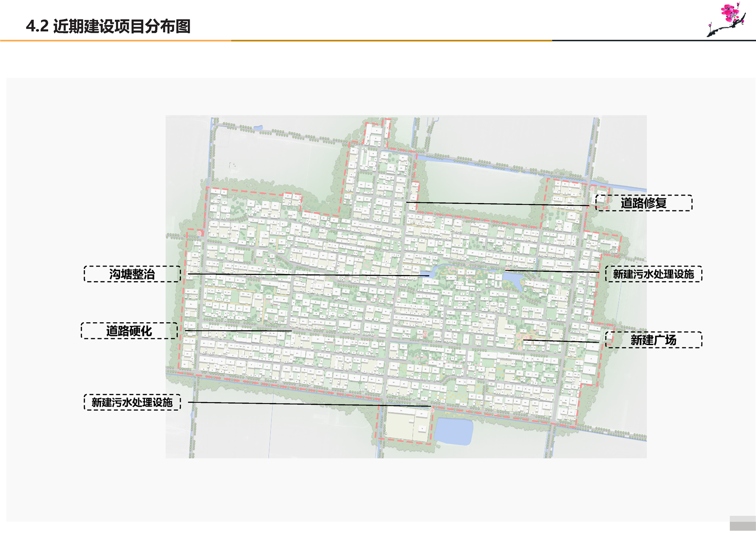Click the map end of 道路修复 leader line
The width and height of the screenshot is (756, 534).
pos(407,203)
